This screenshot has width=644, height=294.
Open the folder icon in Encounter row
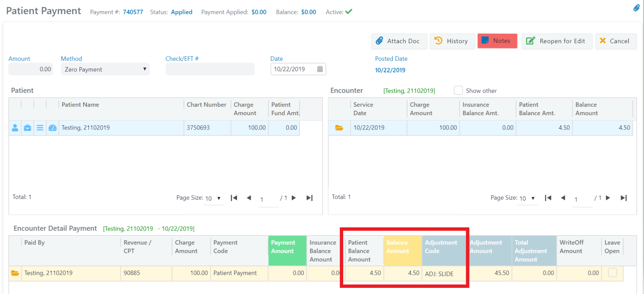pos(339,128)
